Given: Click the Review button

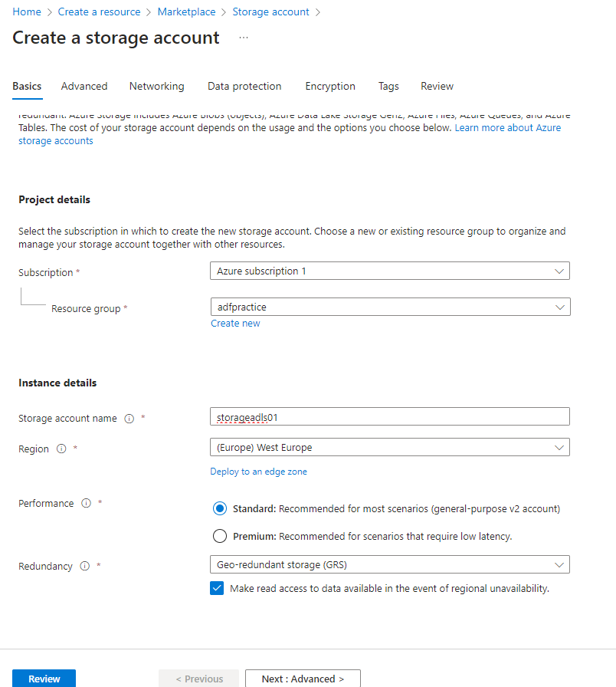Looking at the screenshot, I should [x=44, y=679].
